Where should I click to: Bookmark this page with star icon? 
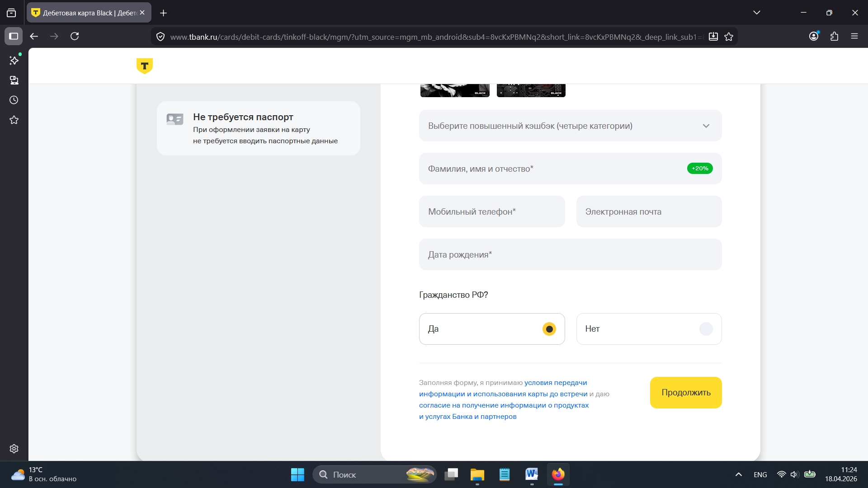coord(729,37)
